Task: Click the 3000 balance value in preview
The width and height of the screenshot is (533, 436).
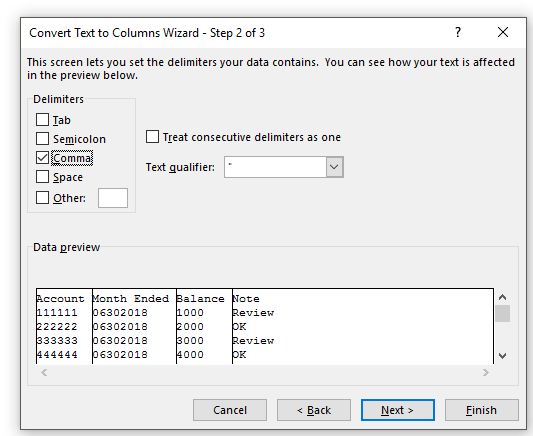Action: point(190,341)
